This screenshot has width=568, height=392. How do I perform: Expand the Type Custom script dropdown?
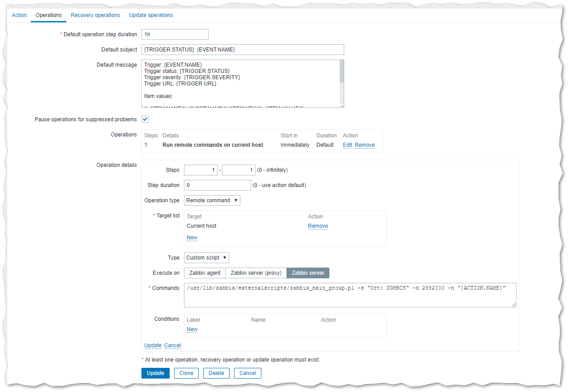pyautogui.click(x=207, y=258)
